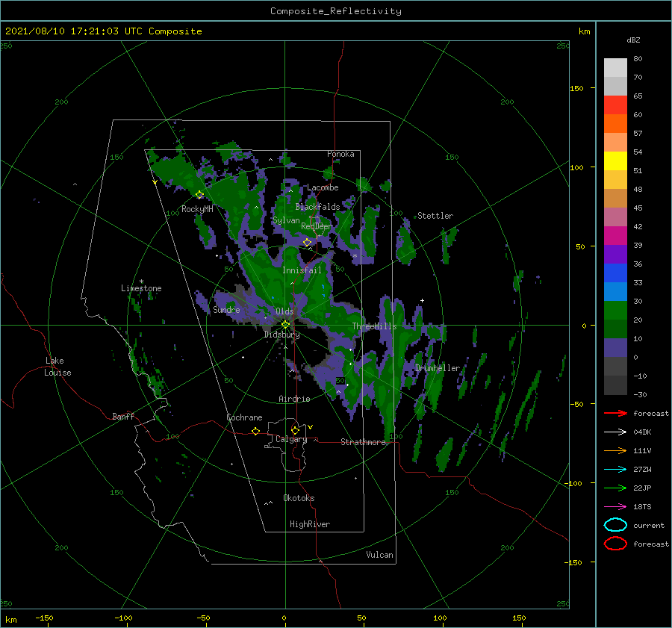Click the red swatch between 65 and 60 dBZ

pos(615,105)
